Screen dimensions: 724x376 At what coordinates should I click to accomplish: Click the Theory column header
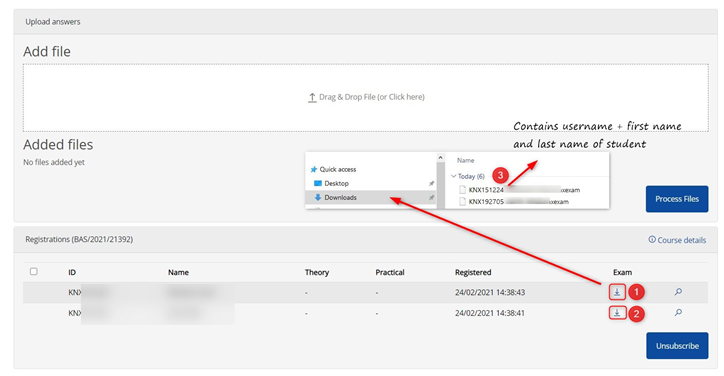coord(317,273)
